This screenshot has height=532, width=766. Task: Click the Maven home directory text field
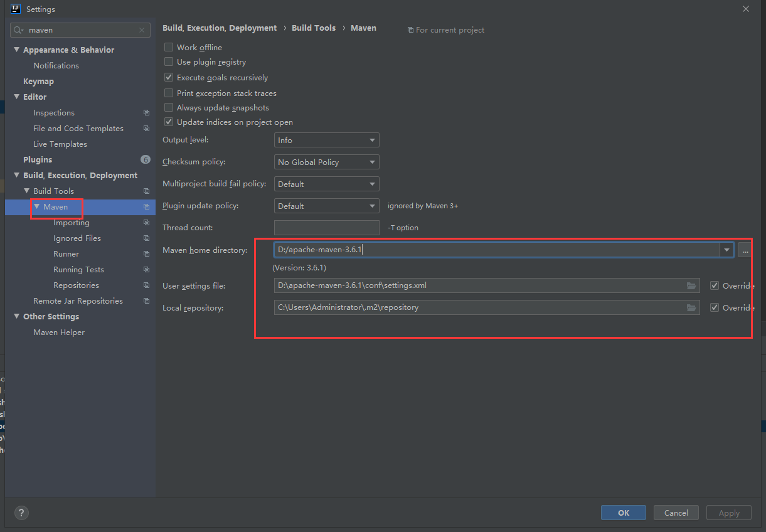pos(497,250)
